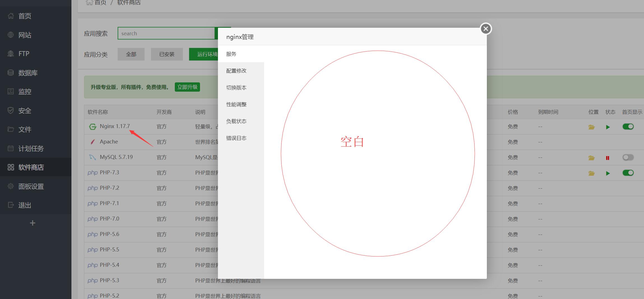Click the 文件 folder icon in sidebar

[11, 129]
